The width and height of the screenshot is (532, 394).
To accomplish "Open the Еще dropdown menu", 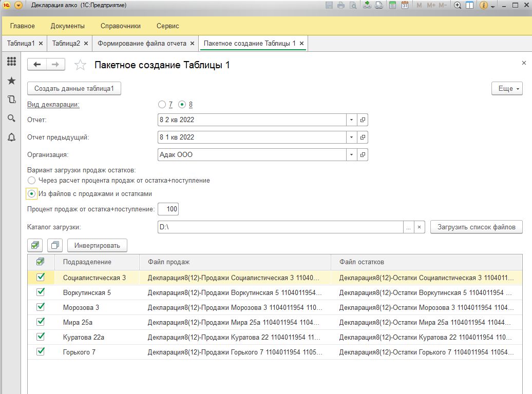I will coord(507,89).
